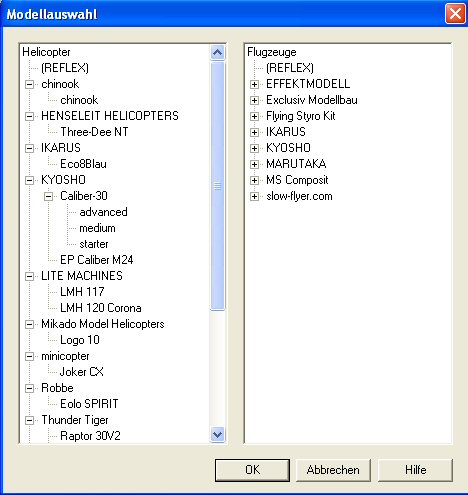
Task: Select the chinook child model
Action: tap(79, 100)
